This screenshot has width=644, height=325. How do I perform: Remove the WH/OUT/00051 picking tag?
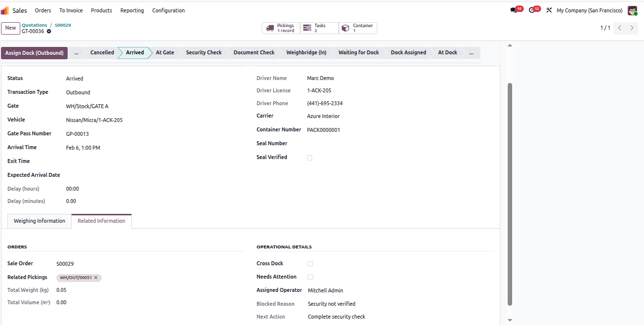click(96, 278)
